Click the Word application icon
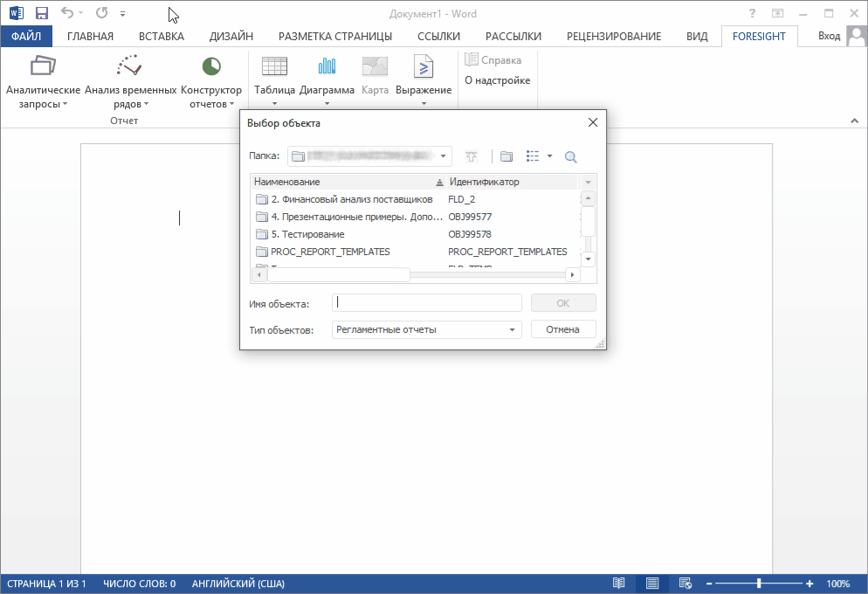The width and height of the screenshot is (868, 594). coord(16,13)
